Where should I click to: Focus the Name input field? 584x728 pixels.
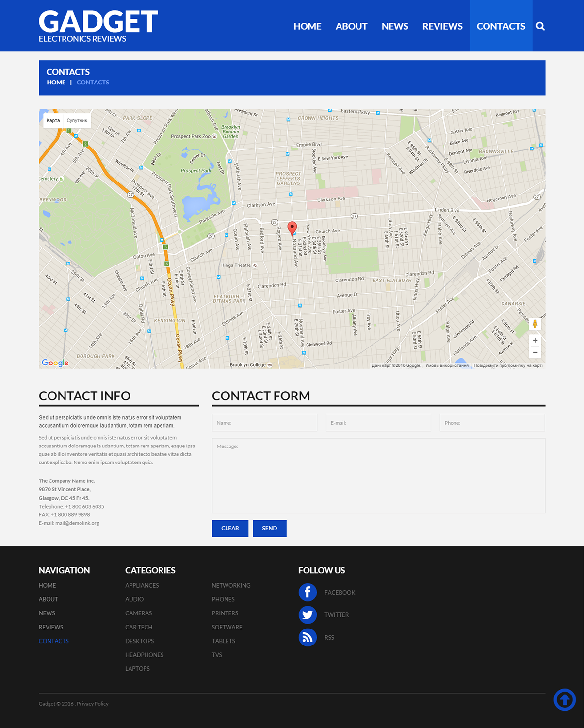point(264,423)
